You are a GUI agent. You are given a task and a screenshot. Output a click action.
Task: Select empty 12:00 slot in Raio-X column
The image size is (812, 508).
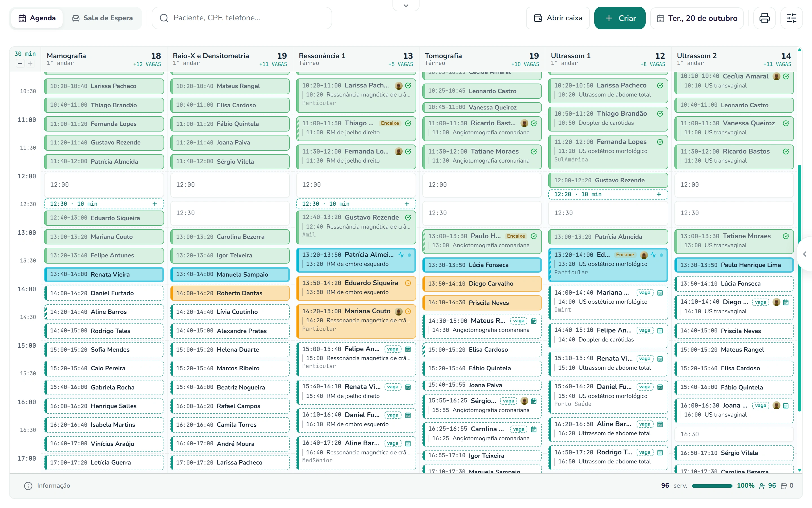click(x=230, y=185)
